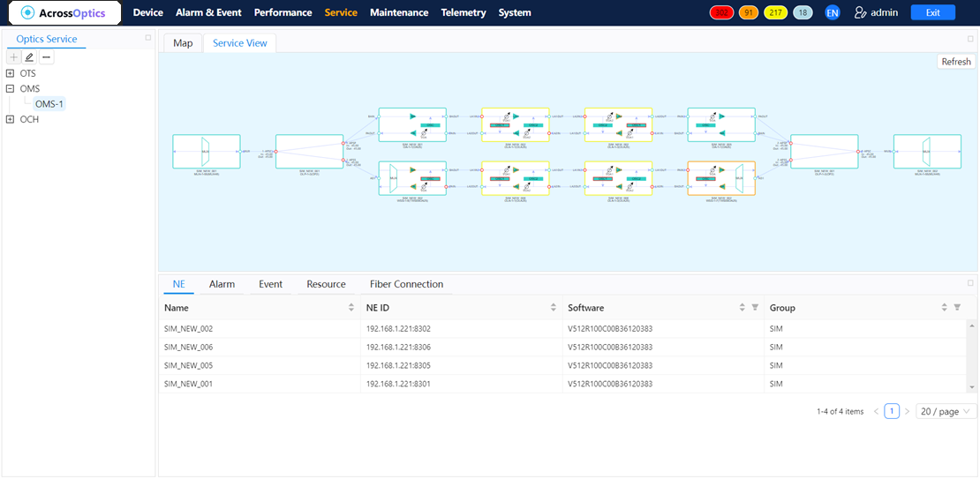Click the OCH tree label
Image resolution: width=980 pixels, height=479 pixels.
point(29,119)
